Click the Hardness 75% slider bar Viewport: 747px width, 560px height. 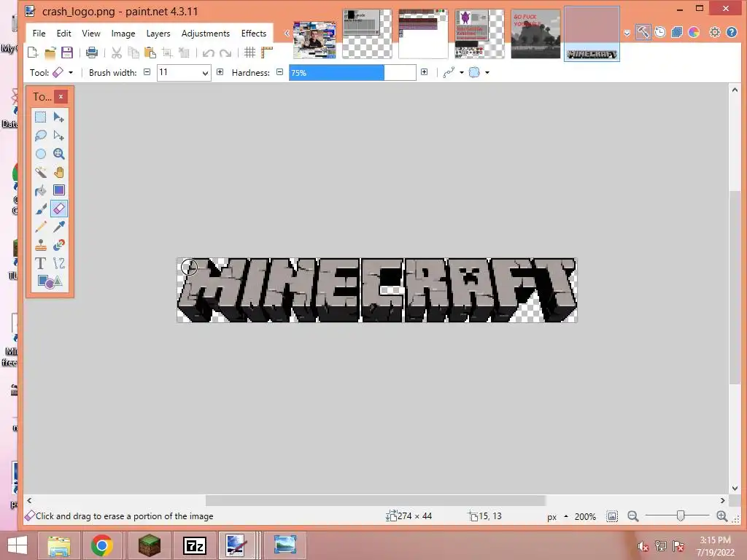pyautogui.click(x=352, y=73)
